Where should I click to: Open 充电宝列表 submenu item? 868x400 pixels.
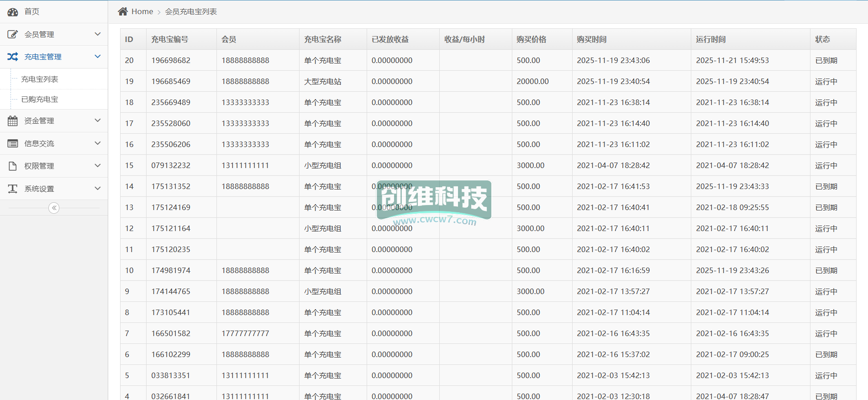[x=40, y=79]
